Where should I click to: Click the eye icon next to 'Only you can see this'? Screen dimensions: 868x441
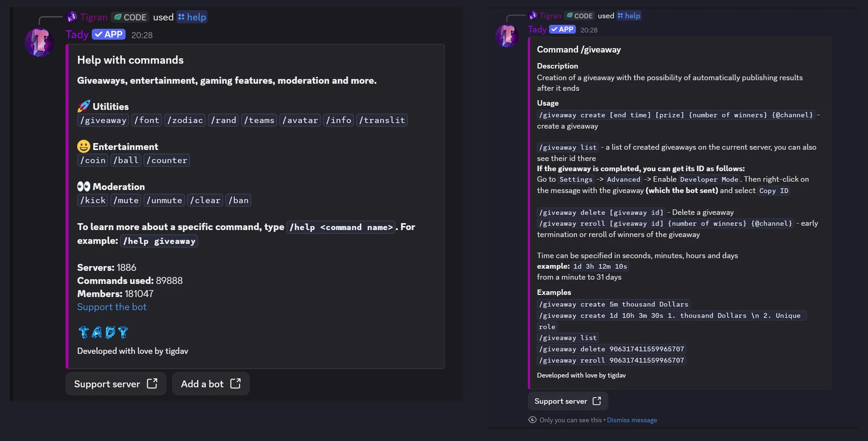532,420
